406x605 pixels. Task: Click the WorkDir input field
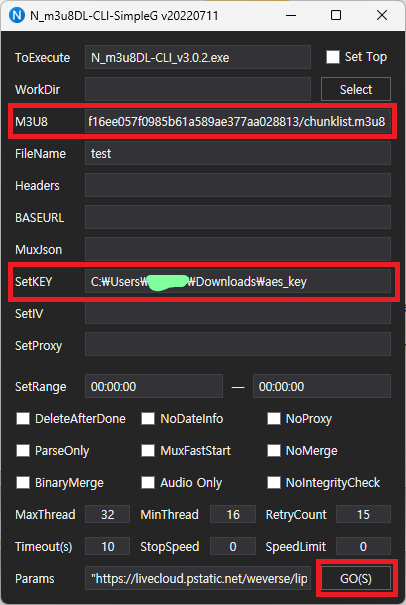(x=198, y=89)
